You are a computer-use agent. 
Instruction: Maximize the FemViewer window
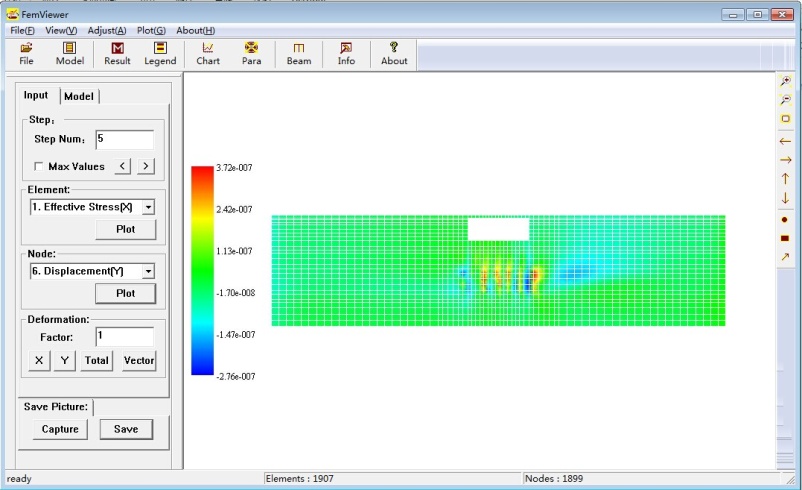click(x=758, y=15)
